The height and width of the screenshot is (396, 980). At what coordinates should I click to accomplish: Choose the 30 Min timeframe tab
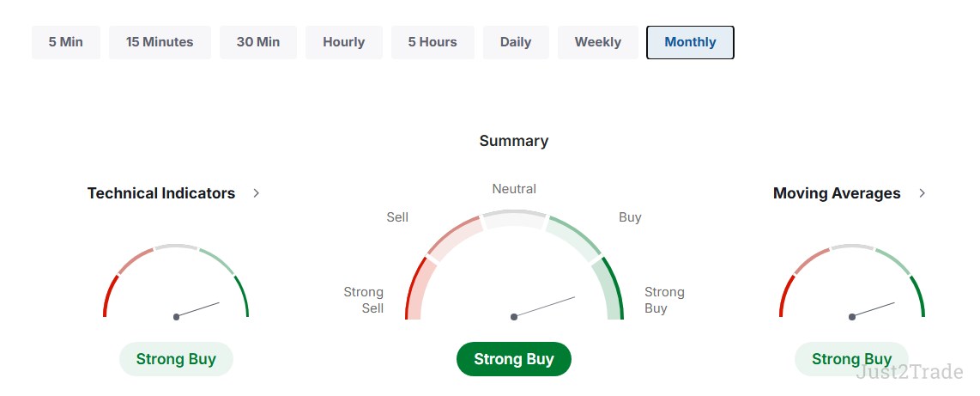tap(258, 42)
